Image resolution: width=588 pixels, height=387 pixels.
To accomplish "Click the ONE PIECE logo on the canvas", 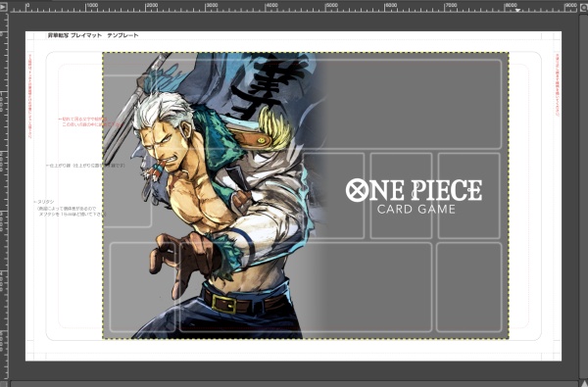I will pos(414,190).
